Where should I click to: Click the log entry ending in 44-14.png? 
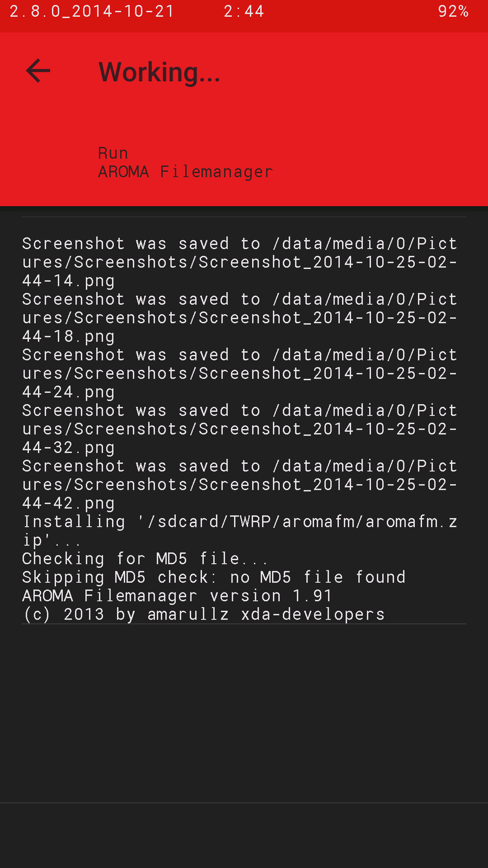click(239, 262)
